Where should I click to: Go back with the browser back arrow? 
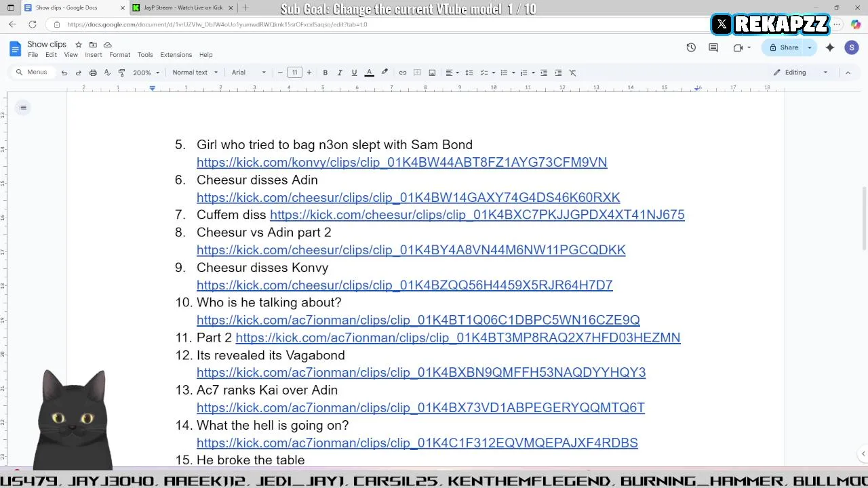coord(12,24)
